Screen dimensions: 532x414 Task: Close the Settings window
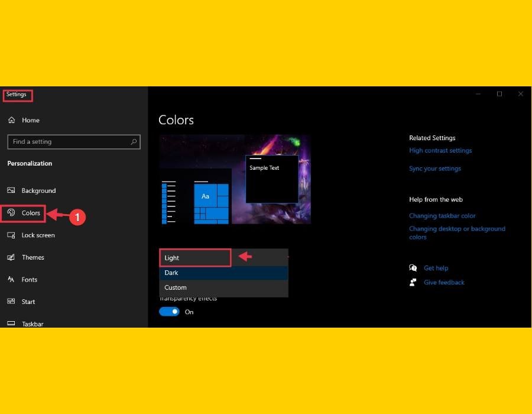(520, 93)
